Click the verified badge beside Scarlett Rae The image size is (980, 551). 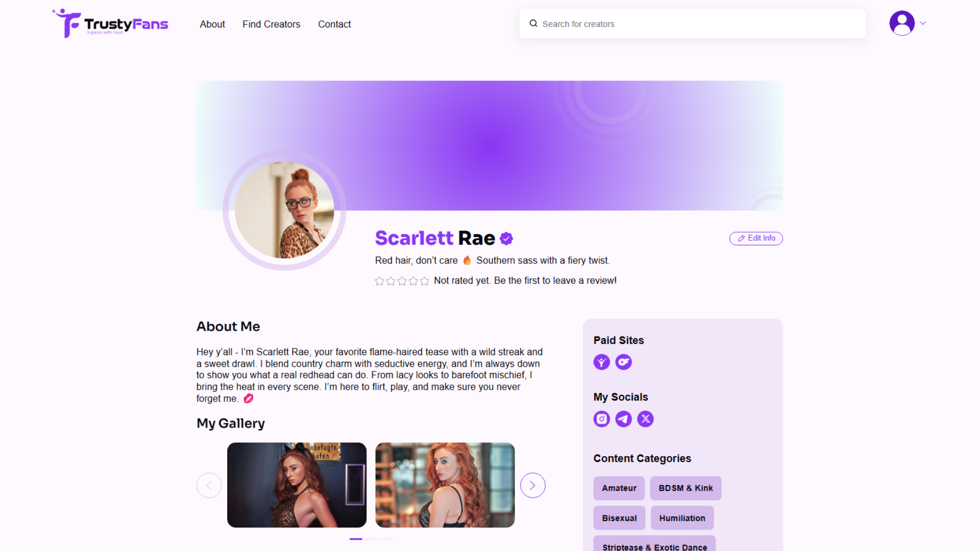pyautogui.click(x=506, y=238)
